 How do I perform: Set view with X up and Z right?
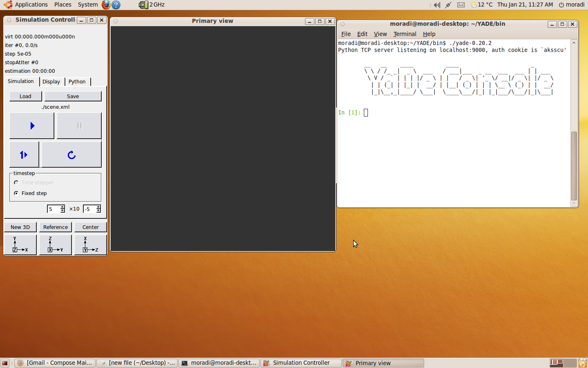pos(91,245)
